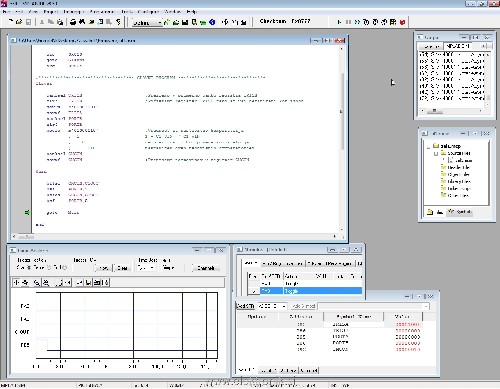Click the Step Out debug icon
This screenshot has height=389, width=500.
coord(384,22)
